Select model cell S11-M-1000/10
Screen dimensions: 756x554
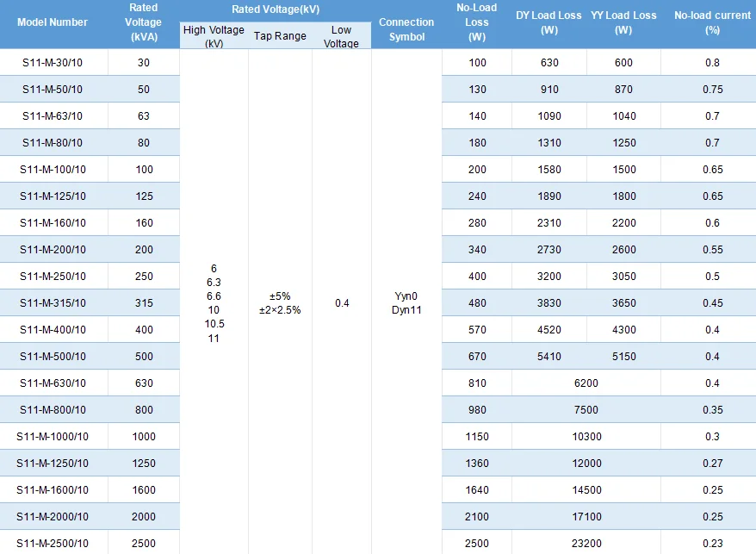[x=53, y=437]
